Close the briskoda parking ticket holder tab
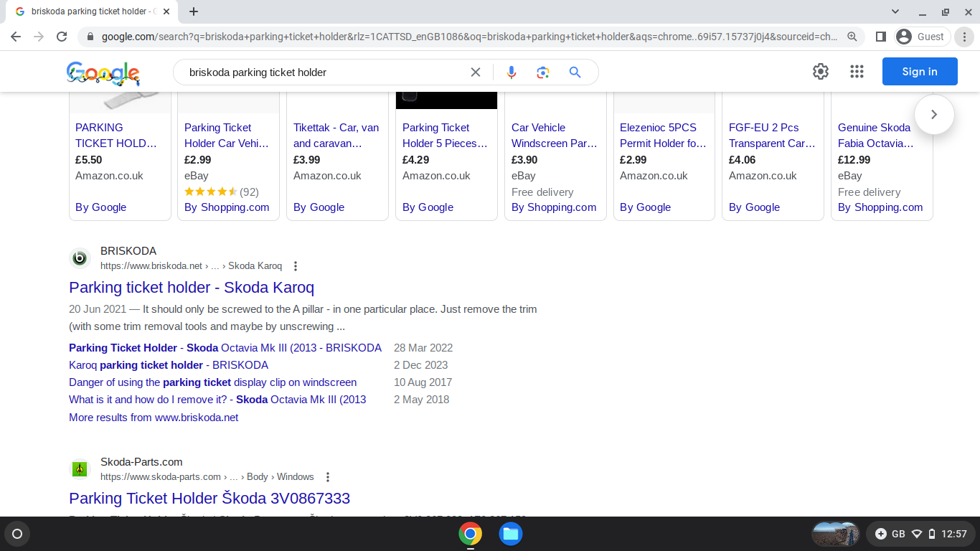 (x=166, y=11)
